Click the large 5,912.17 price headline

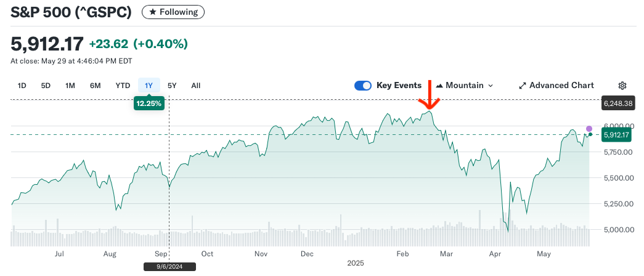(x=47, y=44)
